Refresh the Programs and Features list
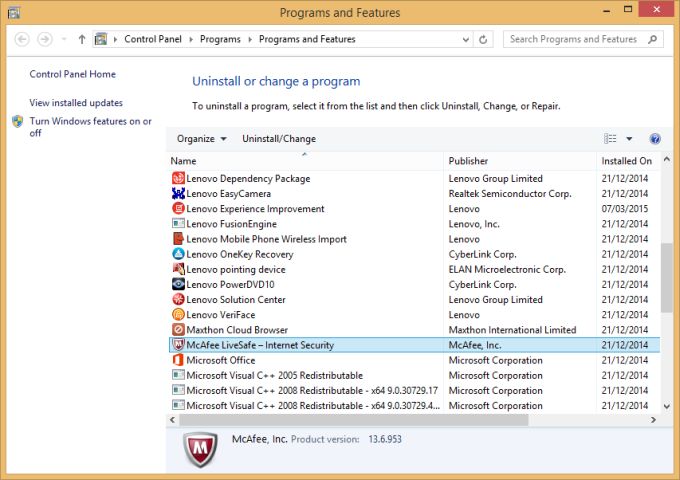This screenshot has height=480, width=680. point(484,40)
